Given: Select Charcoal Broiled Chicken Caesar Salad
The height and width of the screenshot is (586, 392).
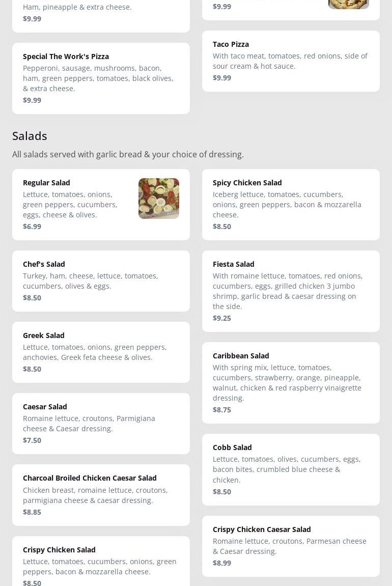Looking at the screenshot, I should [x=101, y=494].
